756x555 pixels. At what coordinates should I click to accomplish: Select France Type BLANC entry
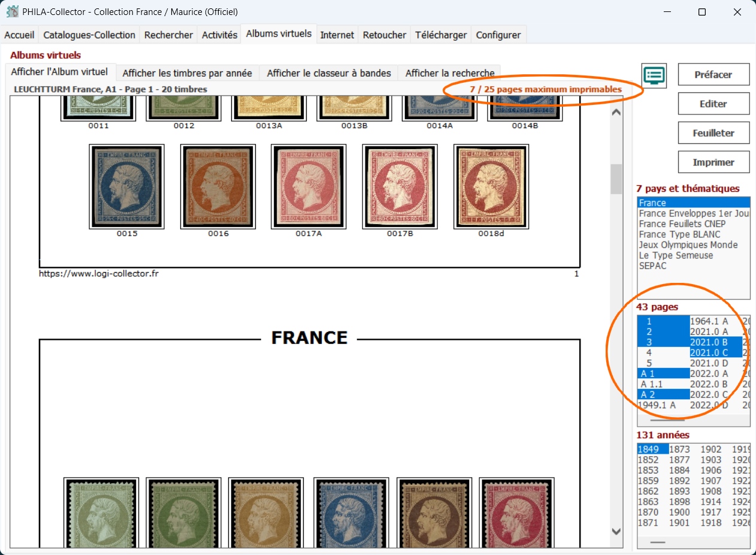pyautogui.click(x=694, y=234)
